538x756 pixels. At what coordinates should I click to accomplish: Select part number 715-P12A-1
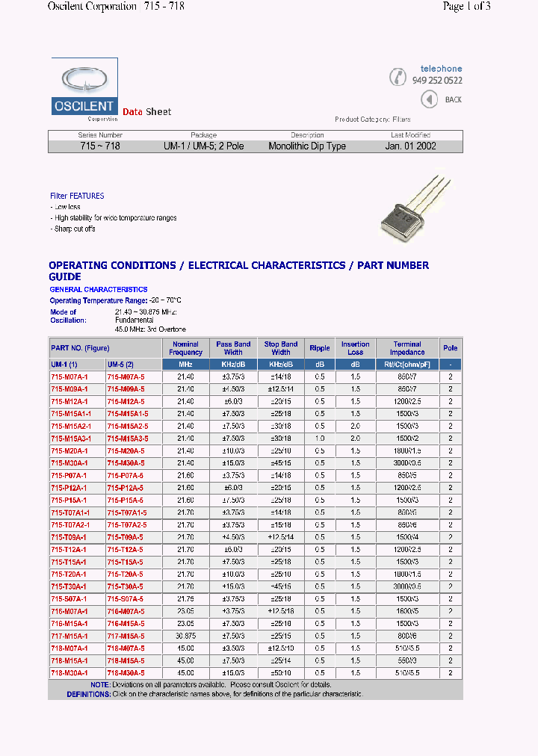[x=69, y=488]
